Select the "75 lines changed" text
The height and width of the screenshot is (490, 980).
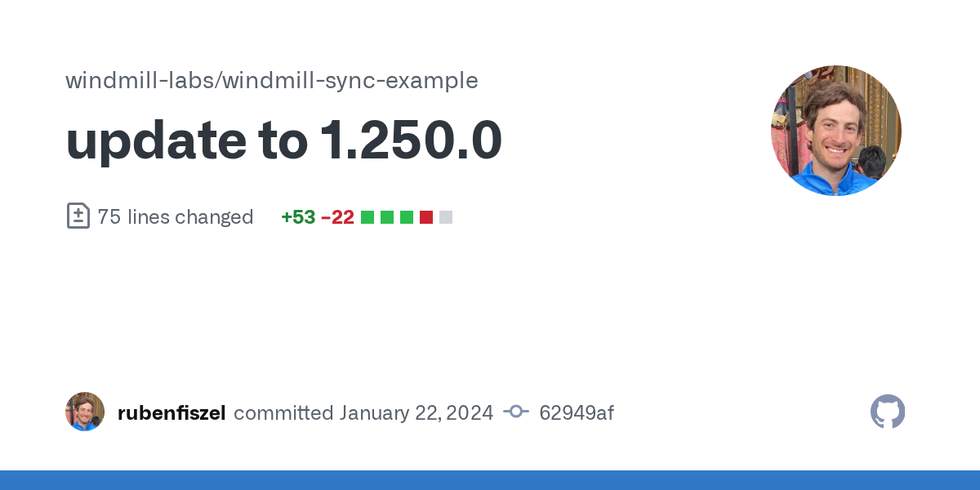coord(175,217)
